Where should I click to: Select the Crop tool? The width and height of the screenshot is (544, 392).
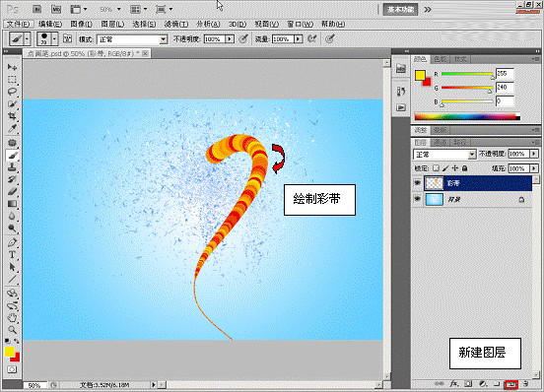[x=12, y=116]
